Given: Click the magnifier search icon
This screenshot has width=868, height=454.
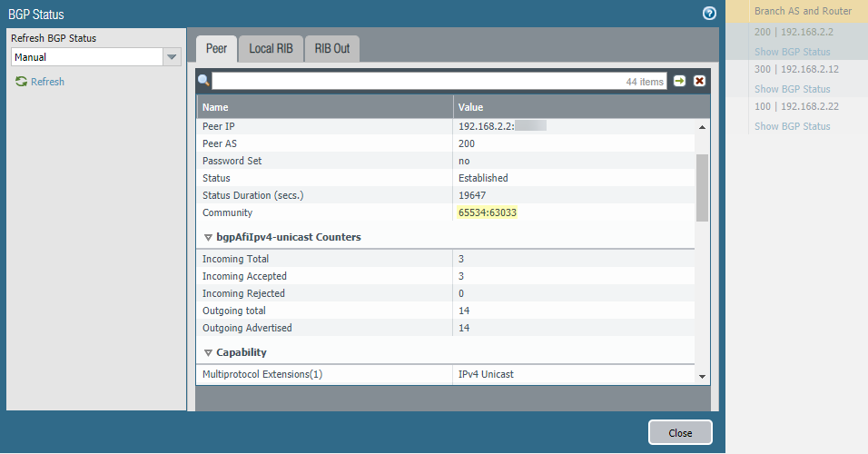Looking at the screenshot, I should (x=204, y=81).
